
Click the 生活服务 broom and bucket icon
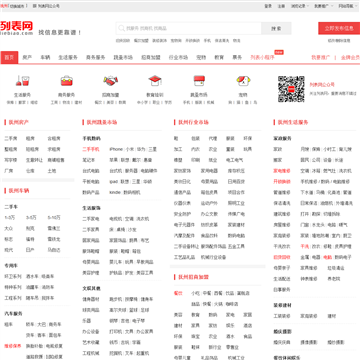[22, 81]
